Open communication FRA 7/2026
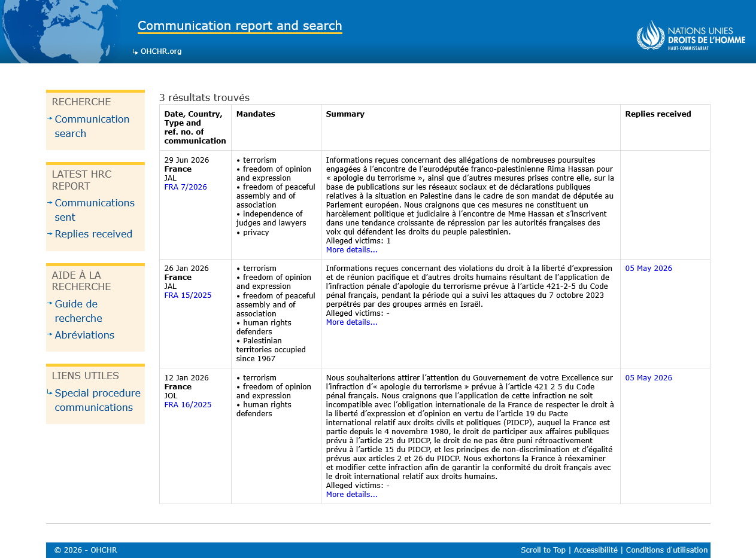Screen dimensions: 756x558 tap(186, 187)
